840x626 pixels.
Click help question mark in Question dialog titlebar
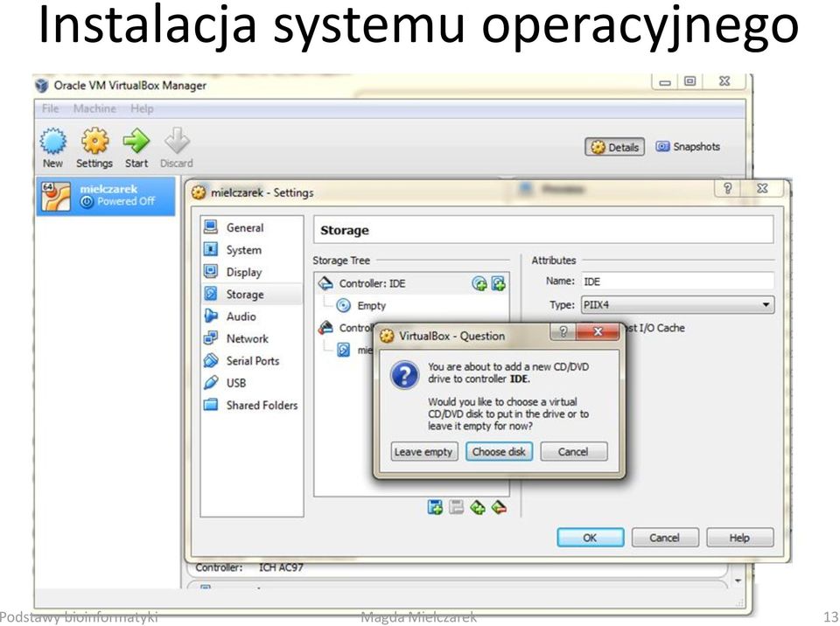[563, 331]
